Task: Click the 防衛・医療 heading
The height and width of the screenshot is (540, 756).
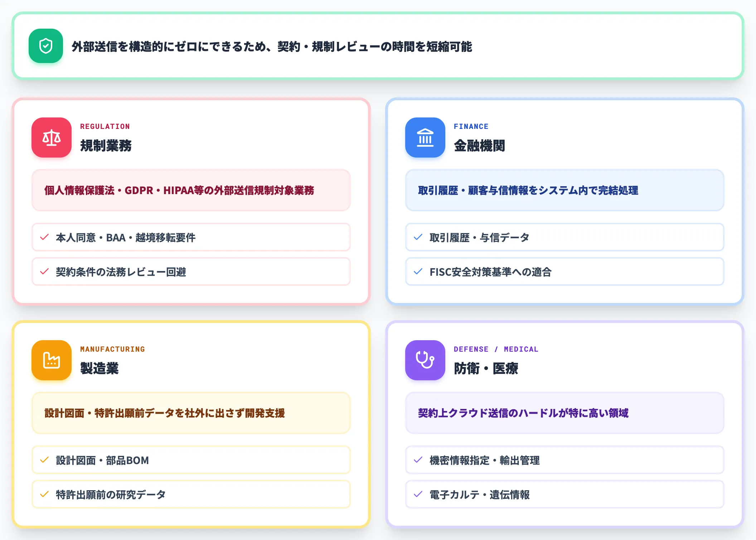Action: 486,368
